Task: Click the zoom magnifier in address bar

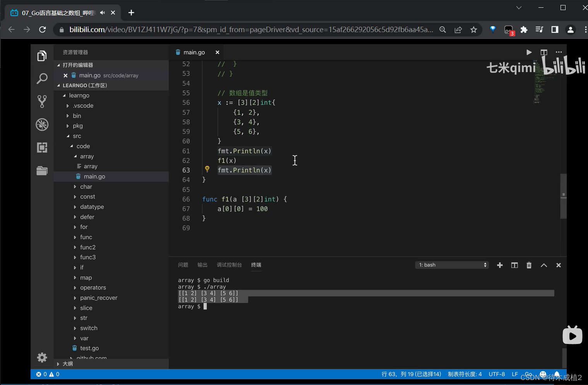Action: (443, 30)
